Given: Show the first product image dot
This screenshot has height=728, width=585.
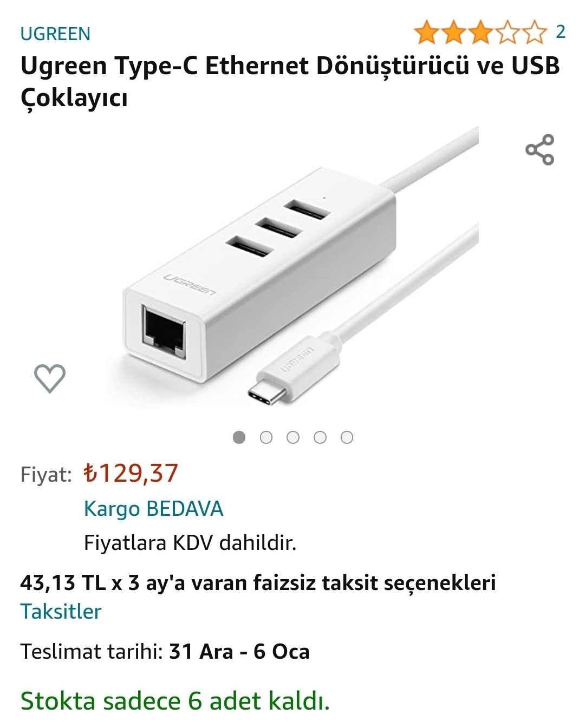Looking at the screenshot, I should [239, 437].
